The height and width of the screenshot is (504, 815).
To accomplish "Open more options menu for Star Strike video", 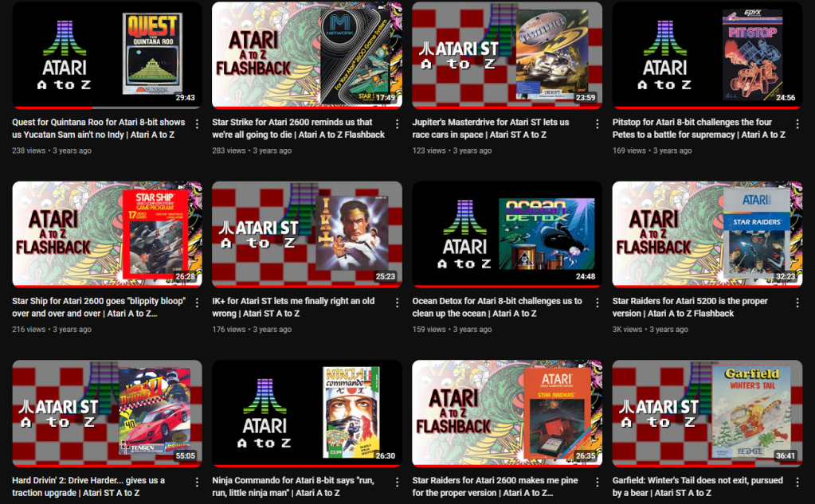I will pos(397,124).
